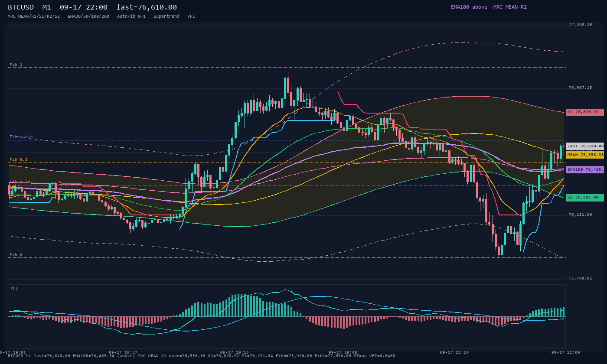Click the bottom status line summary text
The height and width of the screenshot is (364, 607).
(202, 356)
